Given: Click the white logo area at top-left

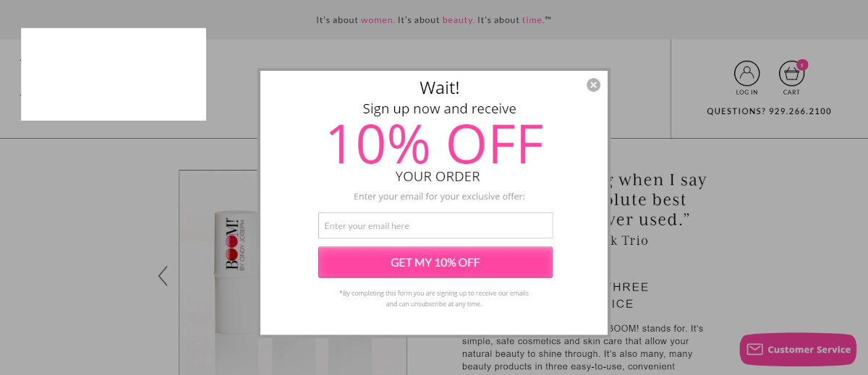Looking at the screenshot, I should pos(114,74).
